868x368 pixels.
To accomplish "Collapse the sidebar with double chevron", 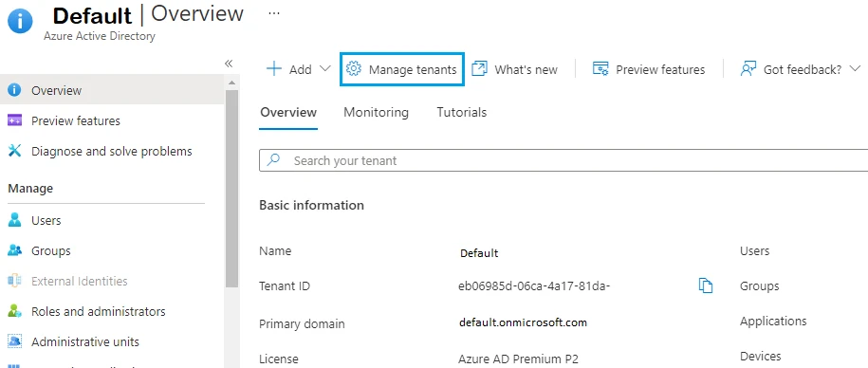I will pos(229,64).
